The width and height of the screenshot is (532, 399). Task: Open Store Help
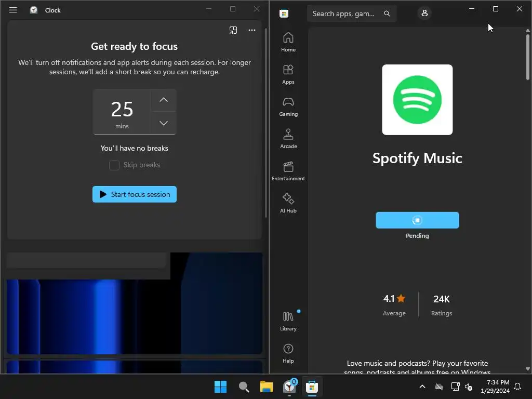(x=288, y=353)
